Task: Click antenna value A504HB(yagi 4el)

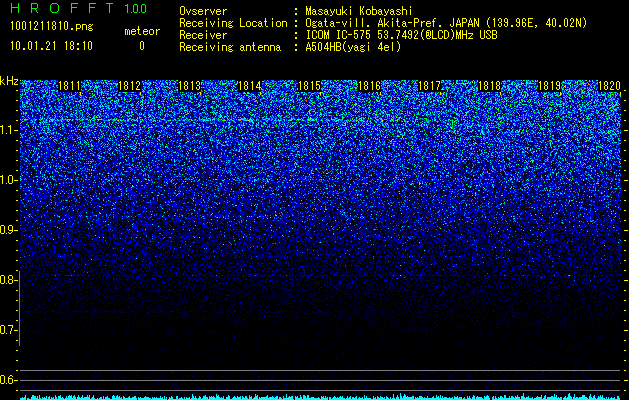Action: 353,47
